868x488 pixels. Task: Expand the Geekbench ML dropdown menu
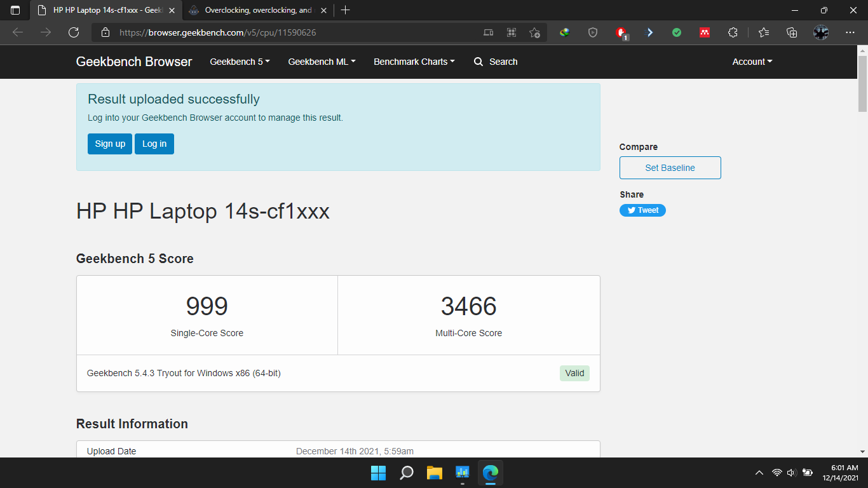(x=322, y=62)
